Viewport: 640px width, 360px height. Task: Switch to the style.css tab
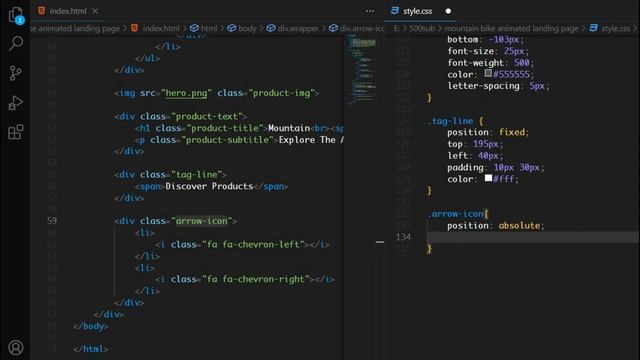pyautogui.click(x=417, y=11)
